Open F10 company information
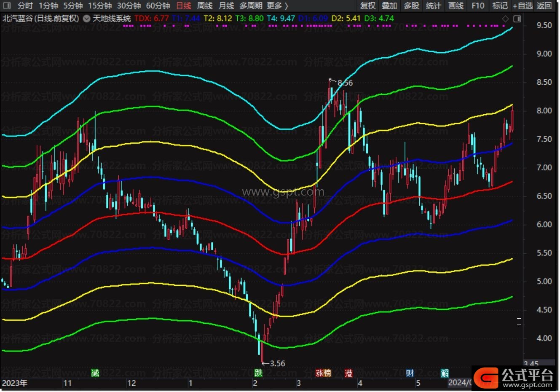 (x=478, y=5)
